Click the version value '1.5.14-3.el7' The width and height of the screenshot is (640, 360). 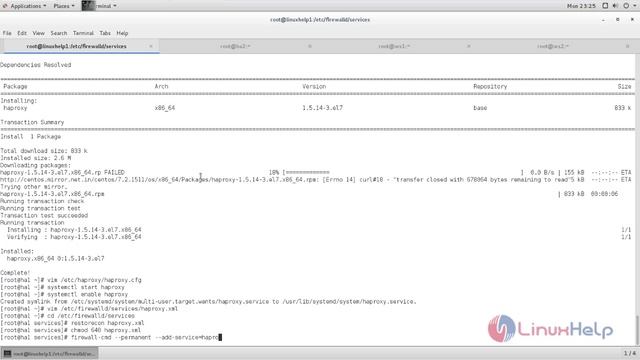[x=322, y=108]
